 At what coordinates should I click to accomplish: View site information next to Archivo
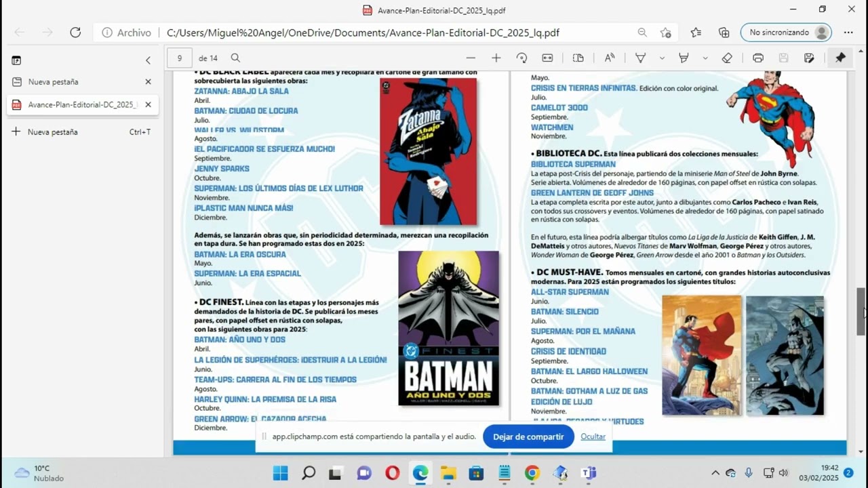click(x=106, y=33)
